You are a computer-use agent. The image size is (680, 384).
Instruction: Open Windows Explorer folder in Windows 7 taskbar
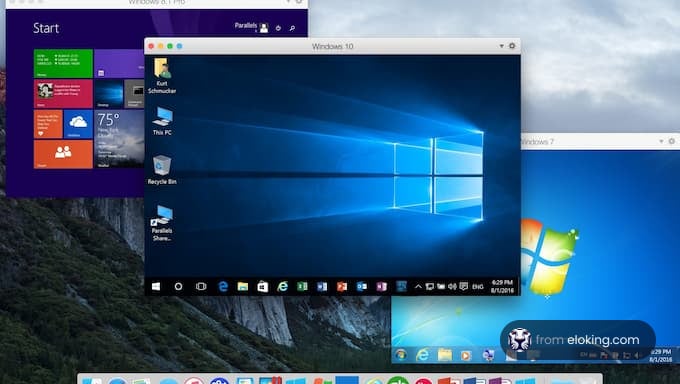445,355
